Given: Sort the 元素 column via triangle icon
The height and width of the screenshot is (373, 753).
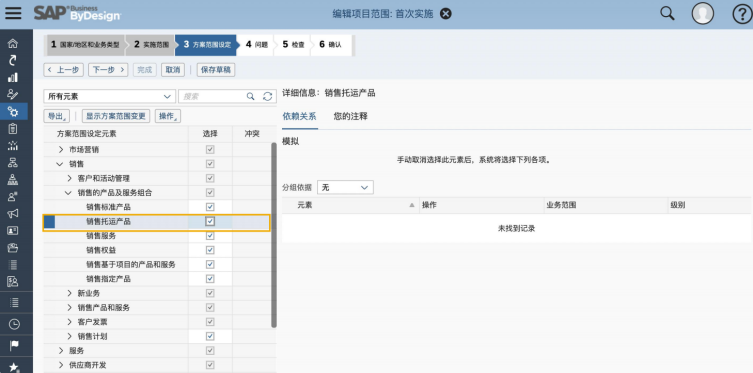Looking at the screenshot, I should pyautogui.click(x=412, y=205).
